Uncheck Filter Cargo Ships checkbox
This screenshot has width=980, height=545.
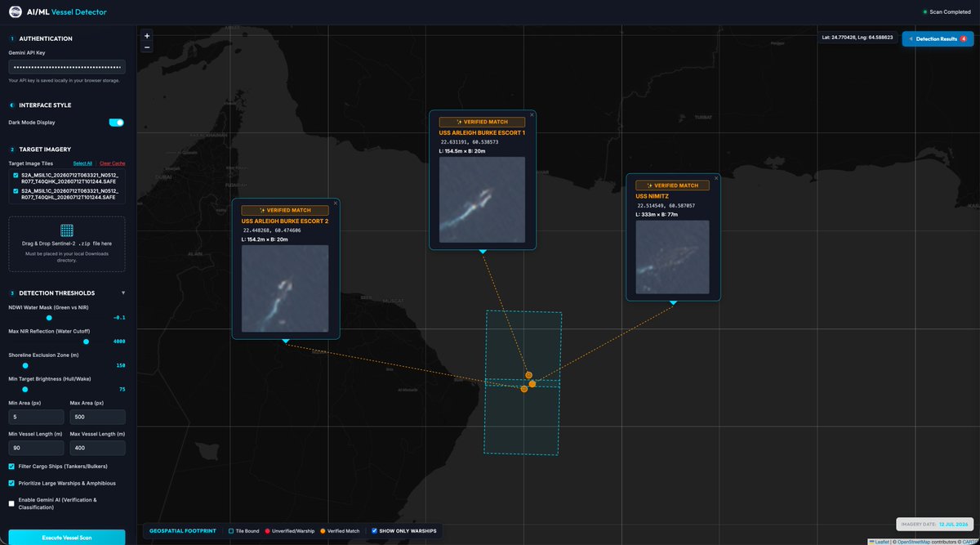click(x=11, y=467)
